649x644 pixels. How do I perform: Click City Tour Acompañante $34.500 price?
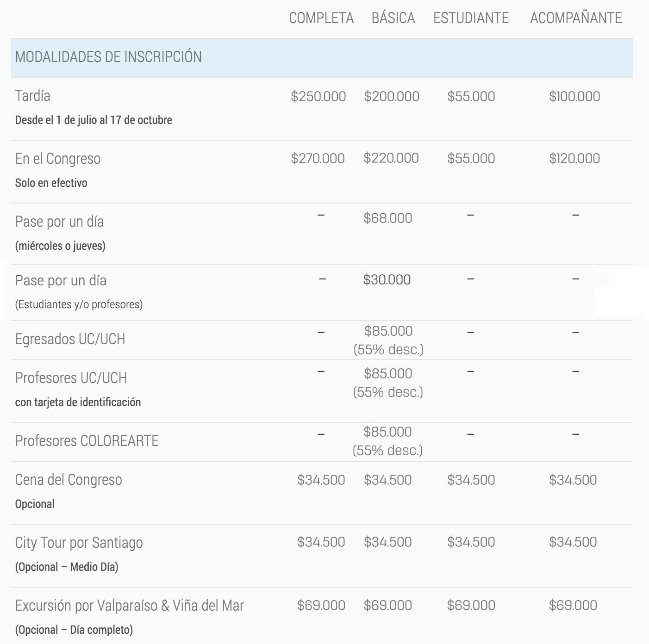573,542
